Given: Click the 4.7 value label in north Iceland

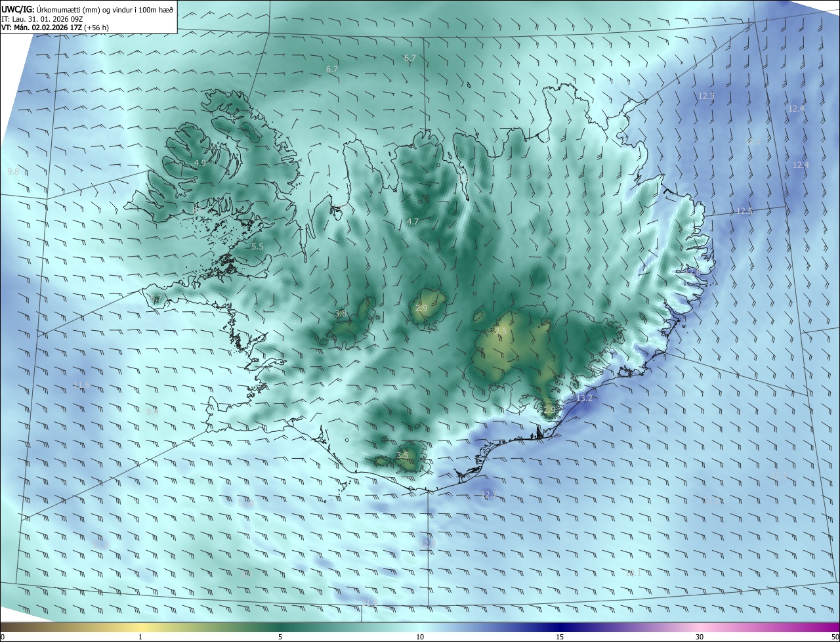Looking at the screenshot, I should [x=413, y=222].
